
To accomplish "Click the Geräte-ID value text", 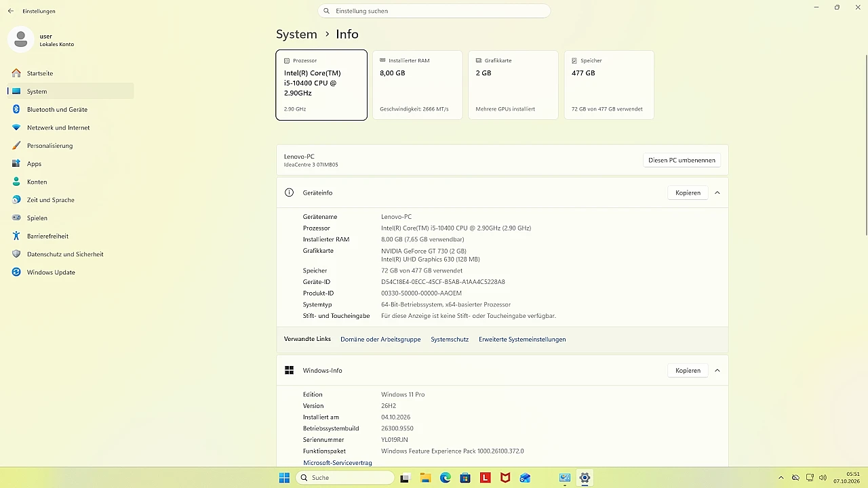I will [x=443, y=282].
